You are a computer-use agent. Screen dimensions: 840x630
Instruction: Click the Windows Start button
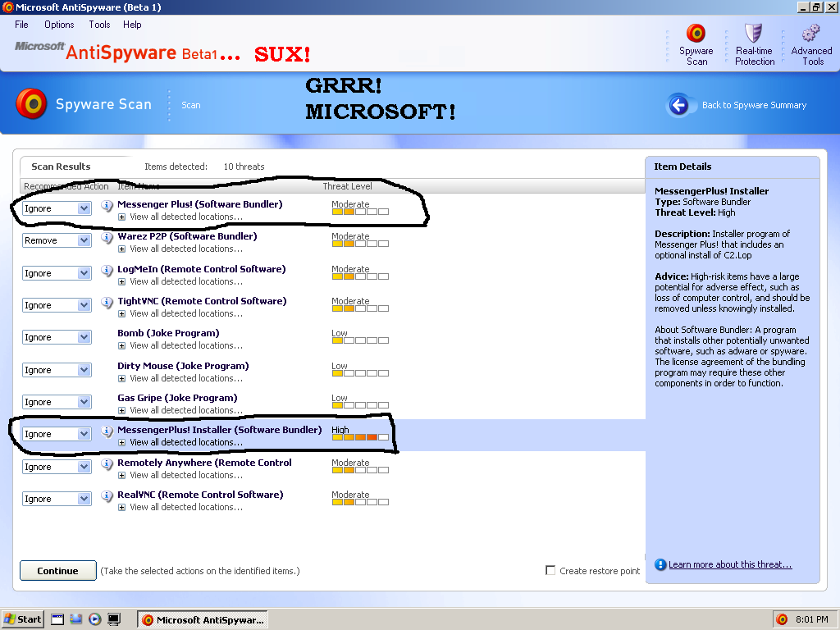22,619
